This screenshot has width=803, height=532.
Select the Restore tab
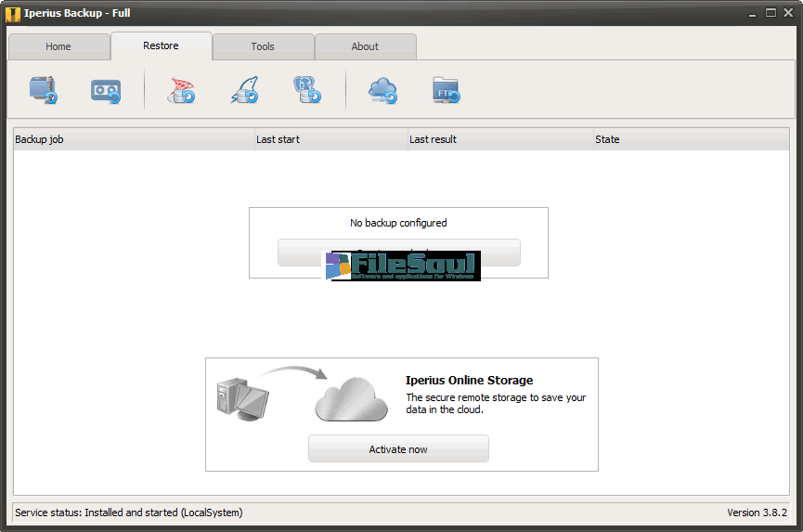[x=161, y=45]
